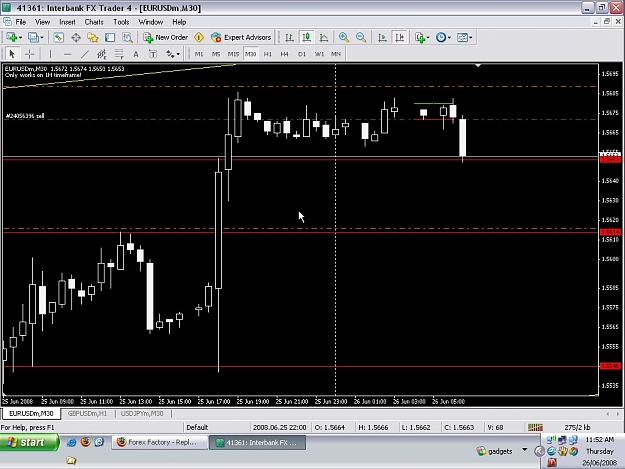625x469 pixels.
Task: Open the Indicators list icon
Action: pyautogui.click(x=420, y=37)
